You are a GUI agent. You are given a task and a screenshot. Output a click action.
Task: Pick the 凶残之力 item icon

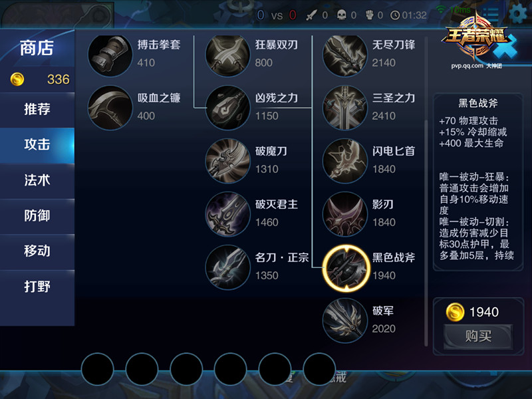pyautogui.click(x=227, y=108)
